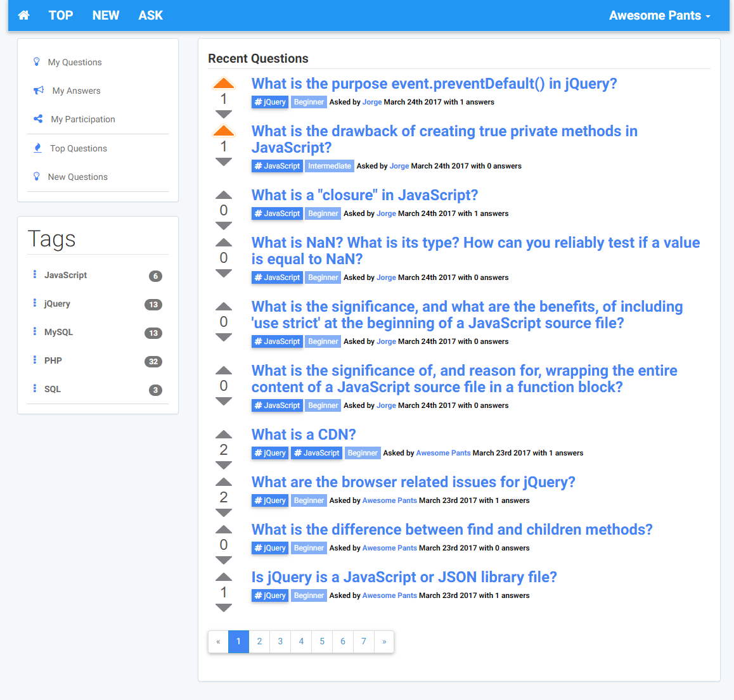Viewport: 734px width, 700px height.
Task: Click the lightbulb icon beside My Questions
Action: (37, 62)
